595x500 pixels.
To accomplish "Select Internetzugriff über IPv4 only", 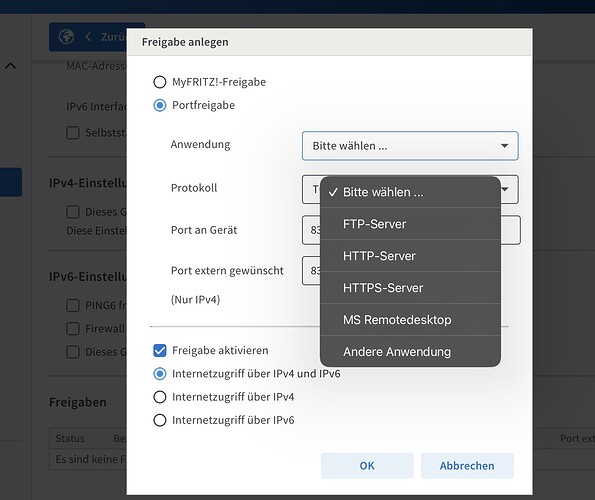I will click(160, 397).
